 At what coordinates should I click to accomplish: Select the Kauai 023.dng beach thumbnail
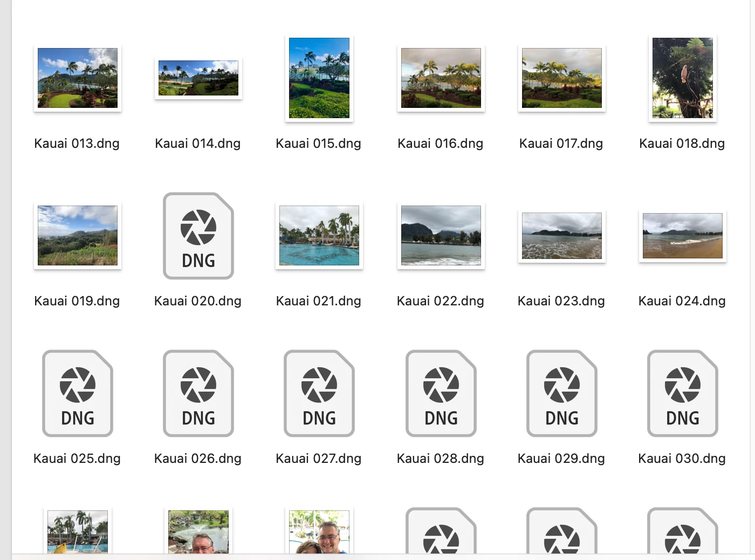562,236
